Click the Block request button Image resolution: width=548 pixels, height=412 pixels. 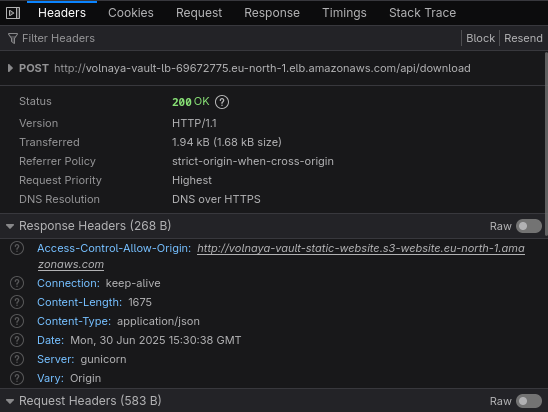(x=480, y=38)
